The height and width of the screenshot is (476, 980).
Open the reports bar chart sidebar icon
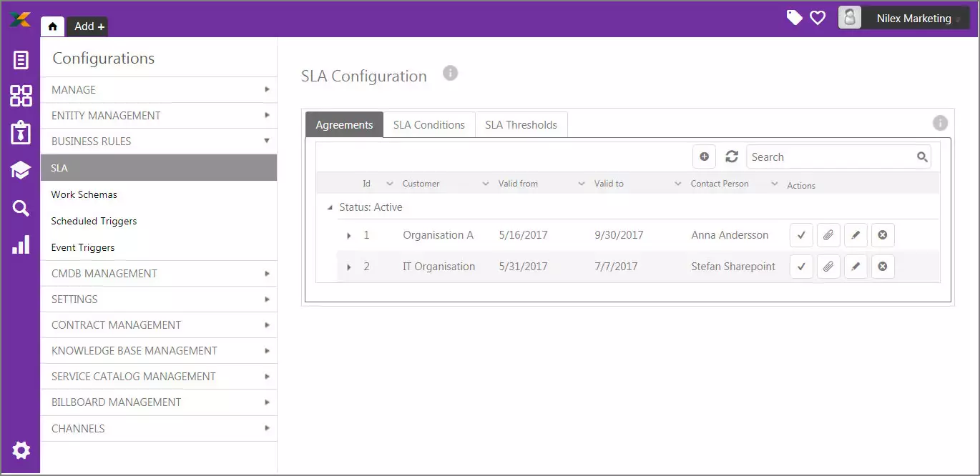click(21, 245)
